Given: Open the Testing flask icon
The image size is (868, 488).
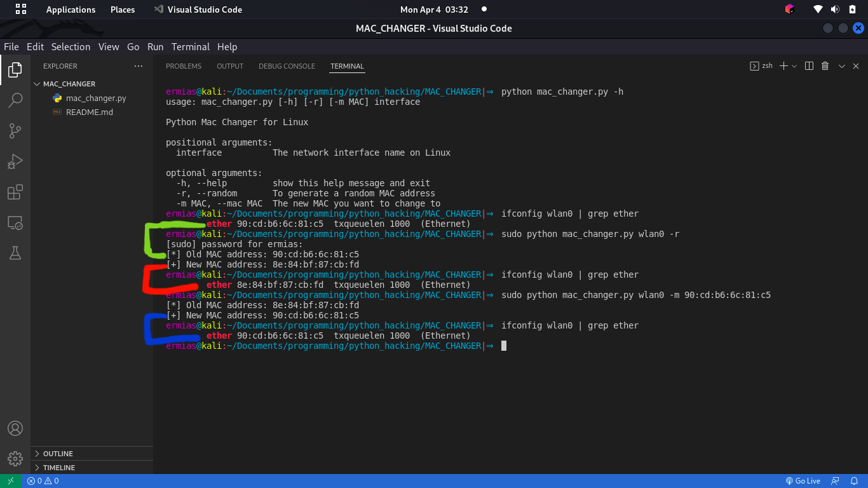Looking at the screenshot, I should click(15, 253).
